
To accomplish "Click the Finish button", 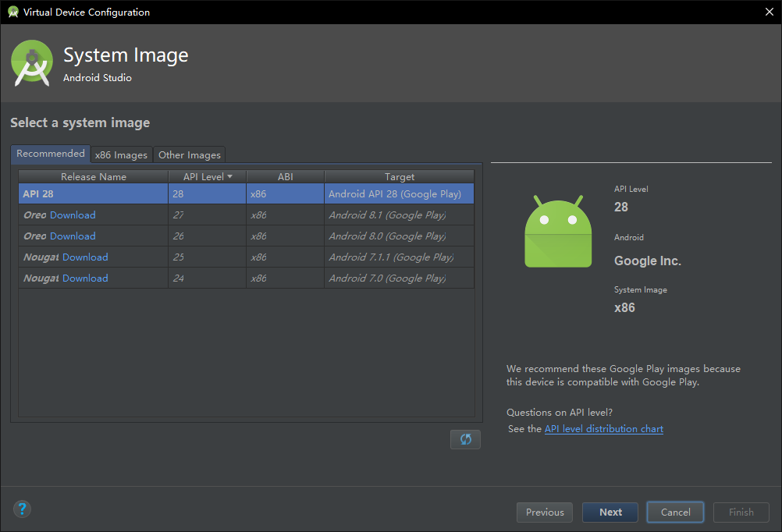I will 741,512.
